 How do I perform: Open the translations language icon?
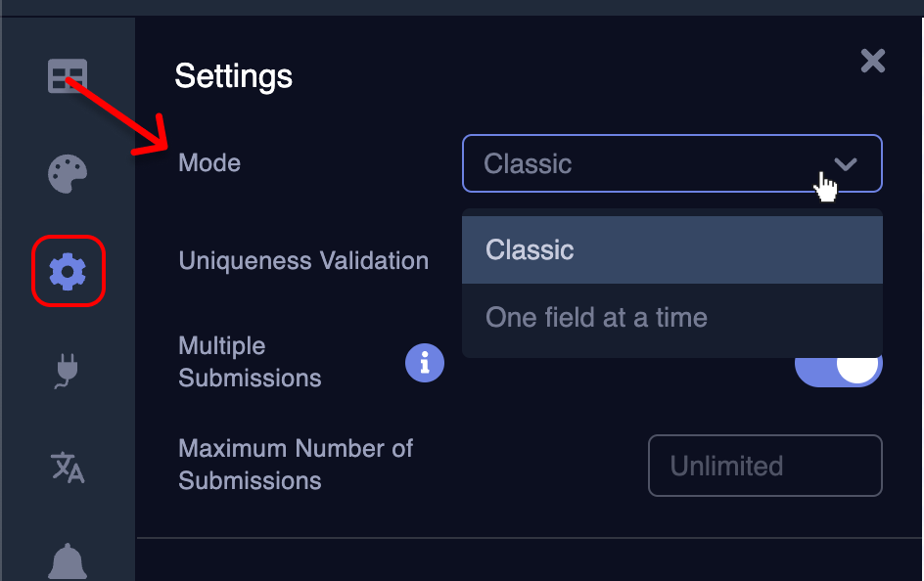point(68,468)
